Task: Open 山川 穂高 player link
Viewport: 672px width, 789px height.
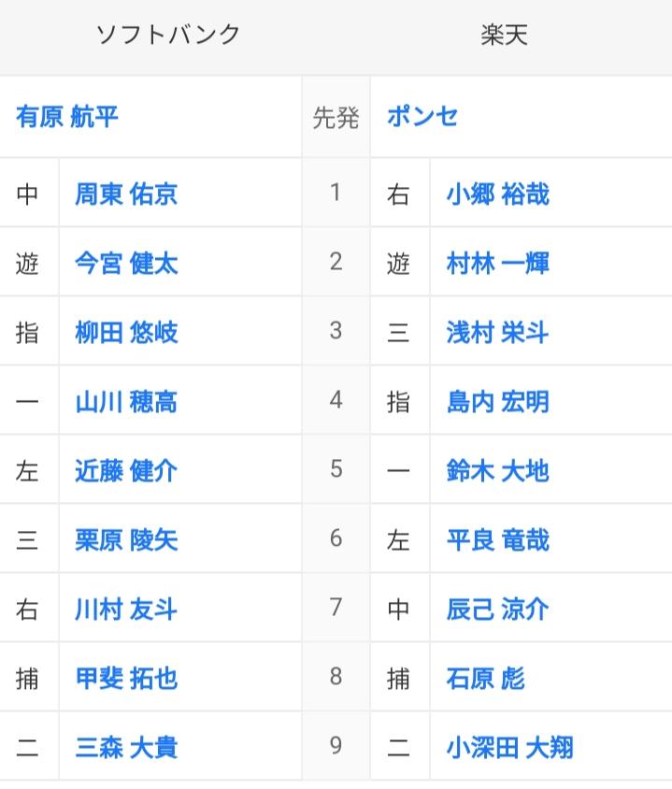Action: coord(126,402)
